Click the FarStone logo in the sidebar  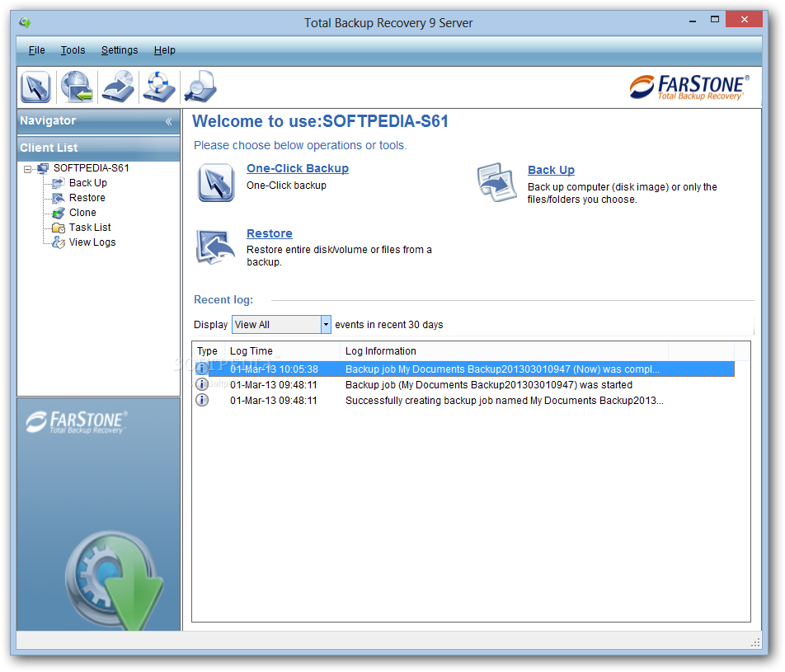click(x=76, y=422)
